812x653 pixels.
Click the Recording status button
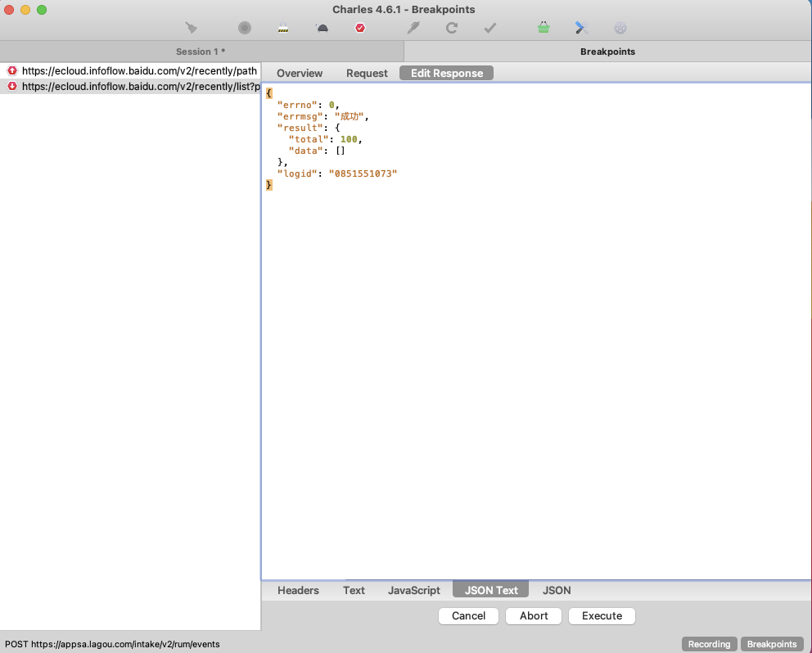[x=709, y=644]
